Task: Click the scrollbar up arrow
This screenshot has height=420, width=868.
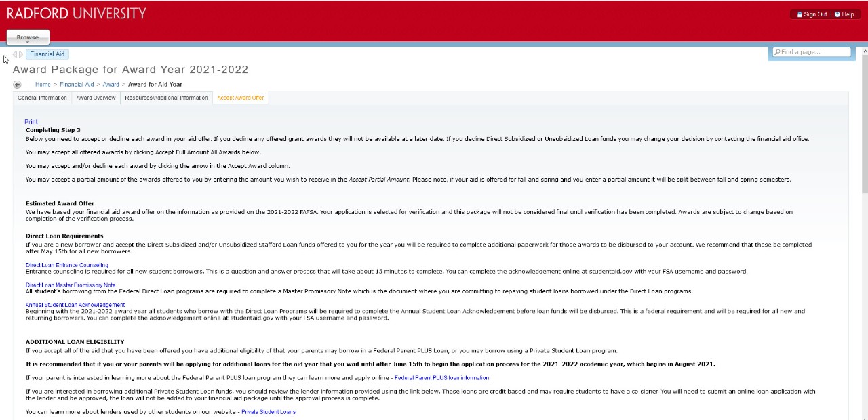Action: [x=865, y=51]
